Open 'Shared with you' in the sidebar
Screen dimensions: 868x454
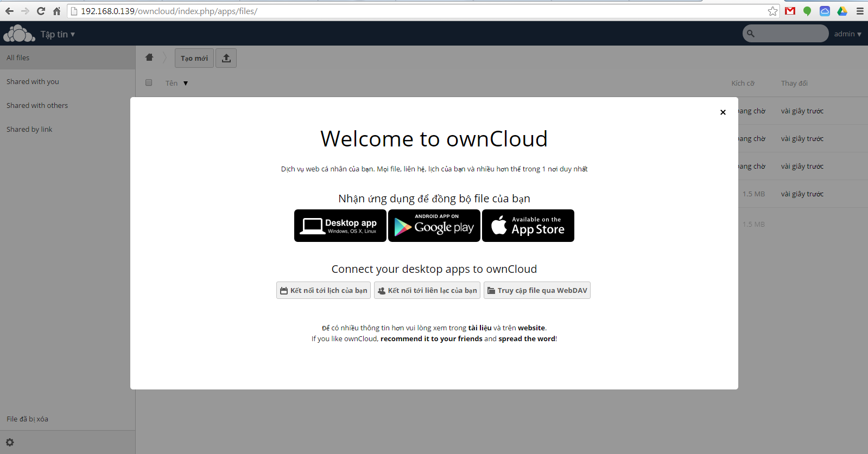click(67, 81)
